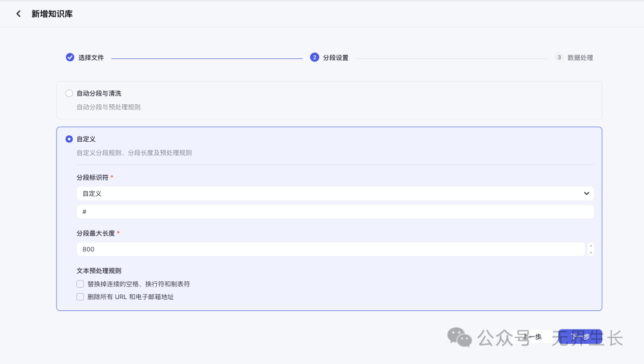Select the 自动分段与清洗 radio button
Screen dimensions: 644x364
69,93
